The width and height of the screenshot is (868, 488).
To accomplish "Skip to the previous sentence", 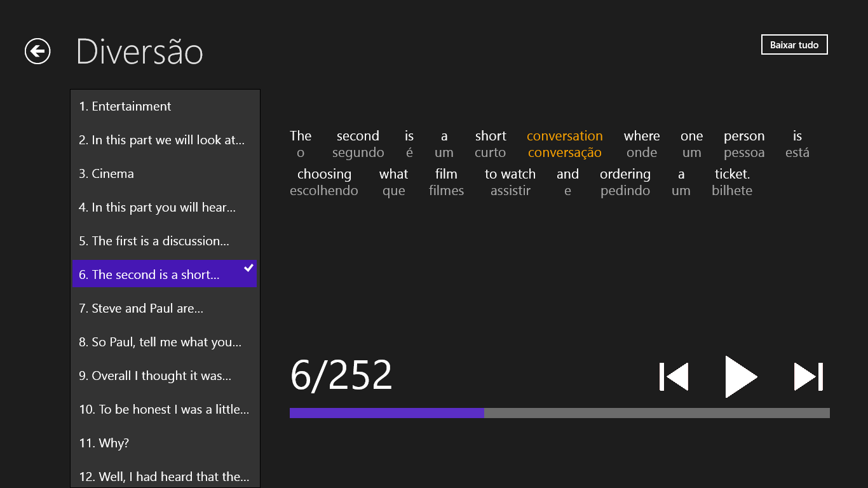I will [674, 377].
